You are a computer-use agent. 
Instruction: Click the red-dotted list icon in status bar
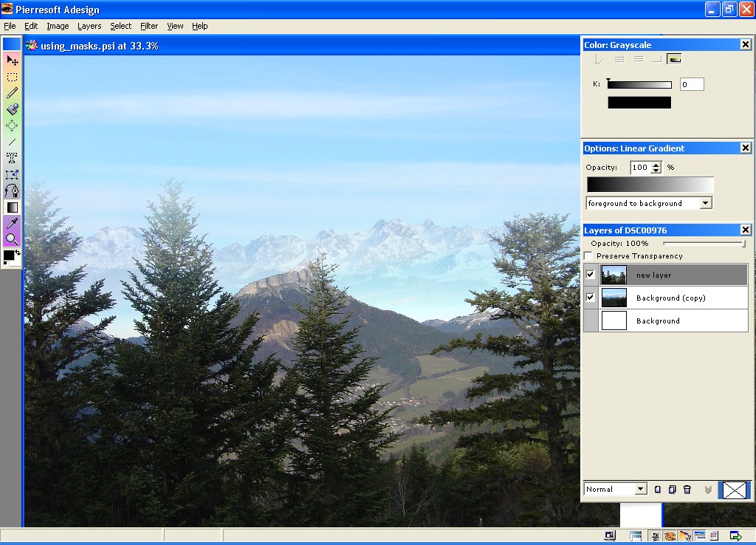pos(714,536)
